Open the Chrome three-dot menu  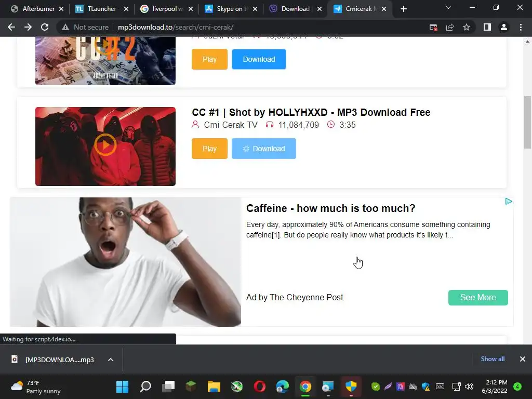521,27
